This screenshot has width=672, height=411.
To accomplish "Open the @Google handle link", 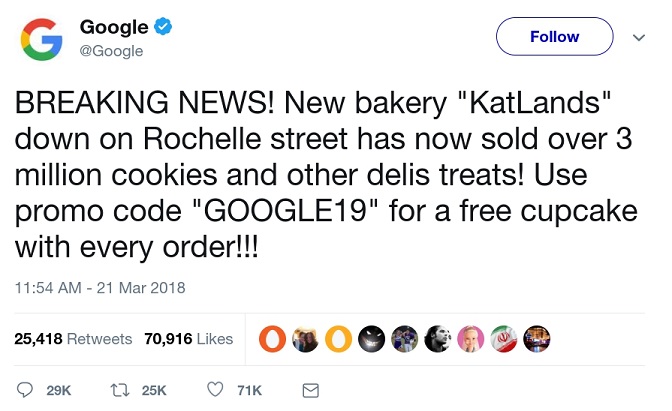I will point(111,51).
